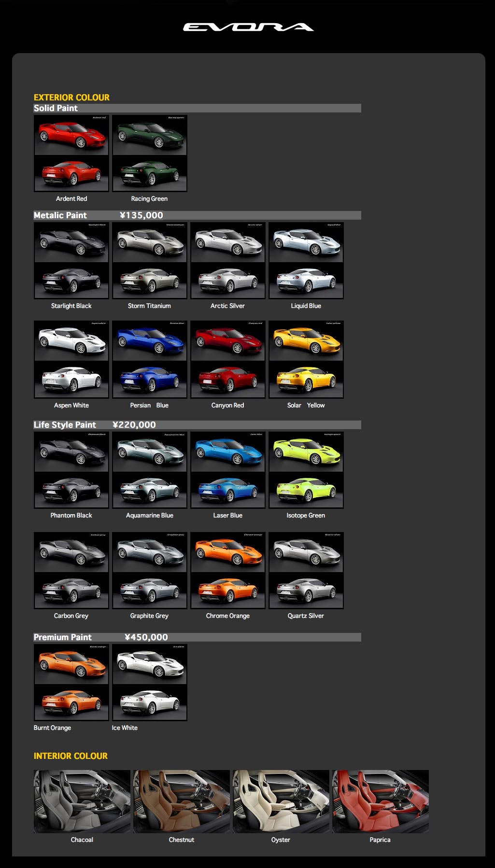This screenshot has width=495, height=868.
Task: Choose Arctic Silver front view car
Action: pyautogui.click(x=228, y=242)
